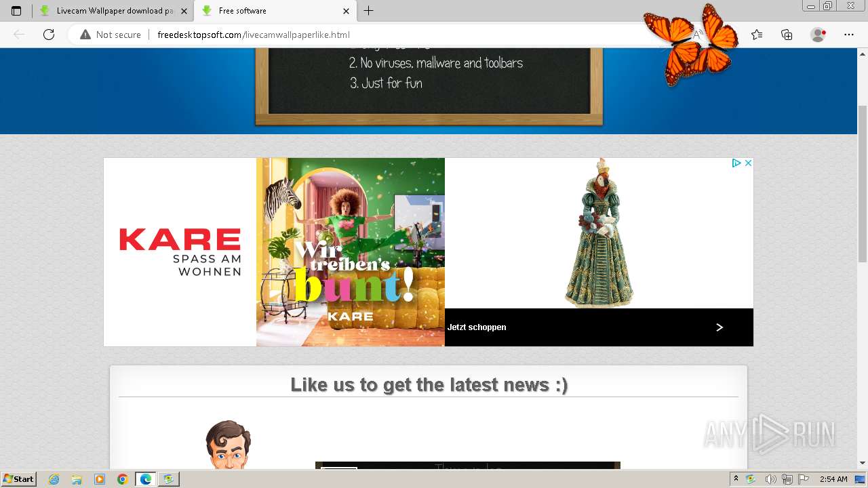View the parrot figurine product ad
The width and height of the screenshot is (868, 488).
pos(599,233)
